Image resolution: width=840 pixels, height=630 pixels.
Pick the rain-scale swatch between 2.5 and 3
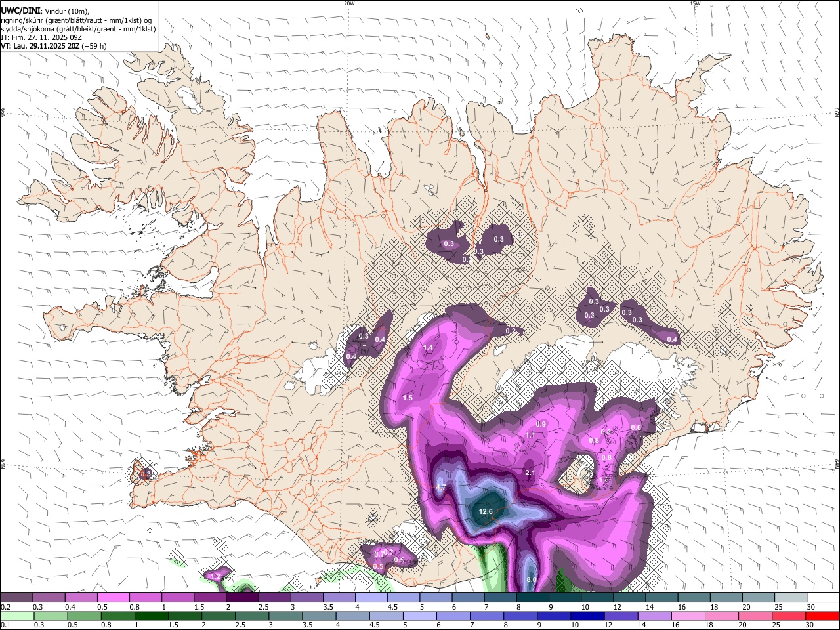[x=251, y=616]
